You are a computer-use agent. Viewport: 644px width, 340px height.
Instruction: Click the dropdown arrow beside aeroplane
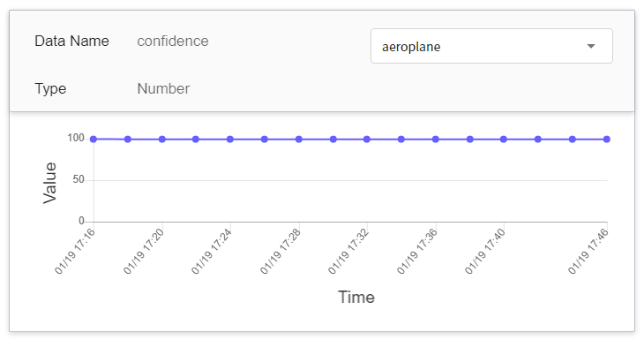click(591, 46)
